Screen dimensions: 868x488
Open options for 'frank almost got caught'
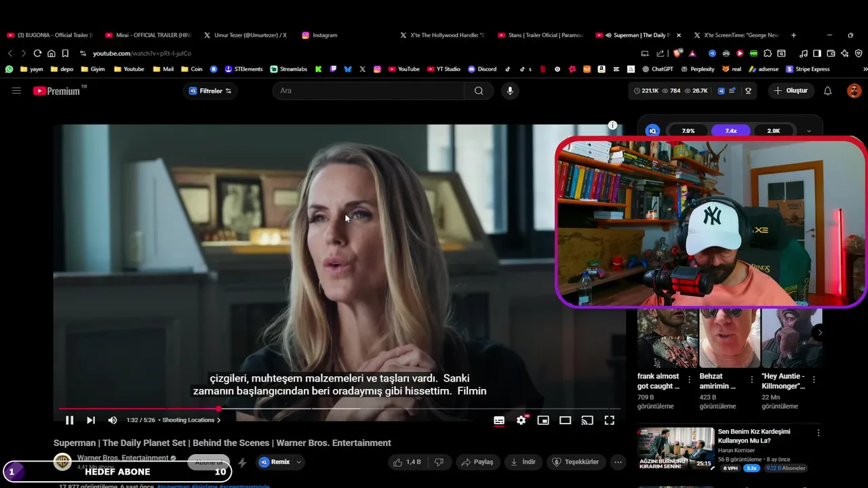point(690,380)
